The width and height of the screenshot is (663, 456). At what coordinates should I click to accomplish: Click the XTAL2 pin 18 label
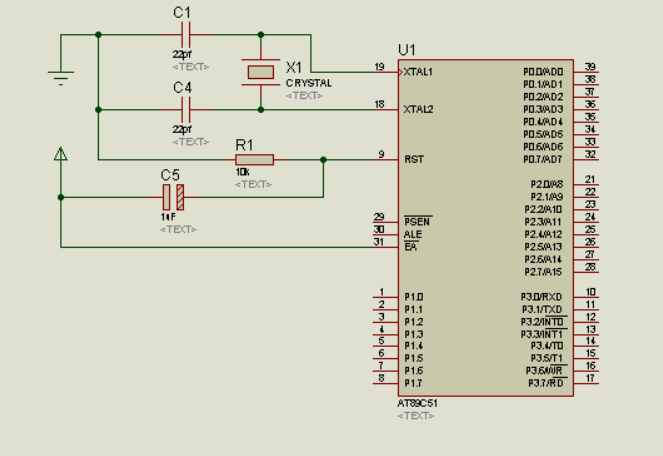[418, 110]
